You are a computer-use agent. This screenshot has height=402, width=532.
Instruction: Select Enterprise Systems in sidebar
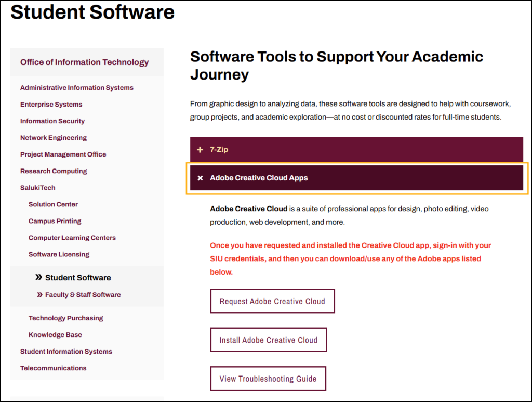coord(51,105)
